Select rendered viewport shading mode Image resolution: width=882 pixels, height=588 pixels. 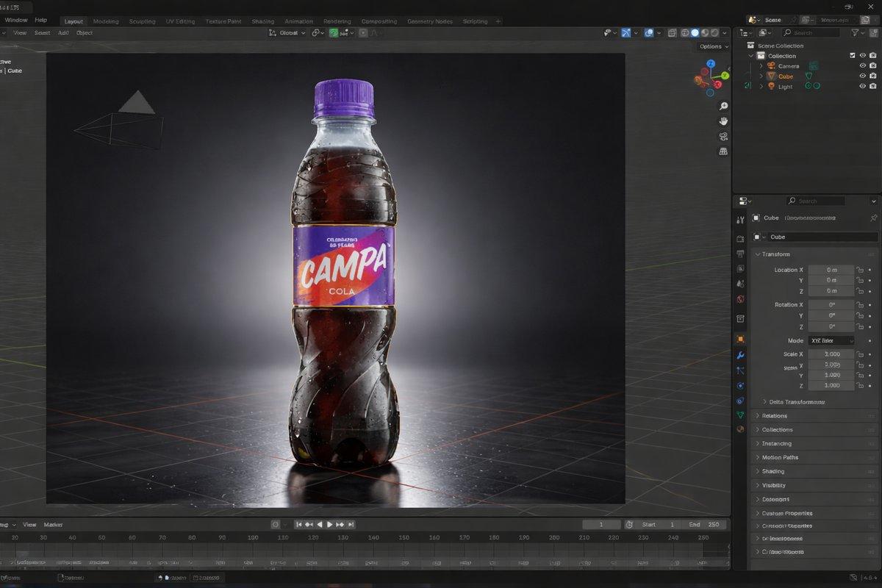(x=715, y=32)
